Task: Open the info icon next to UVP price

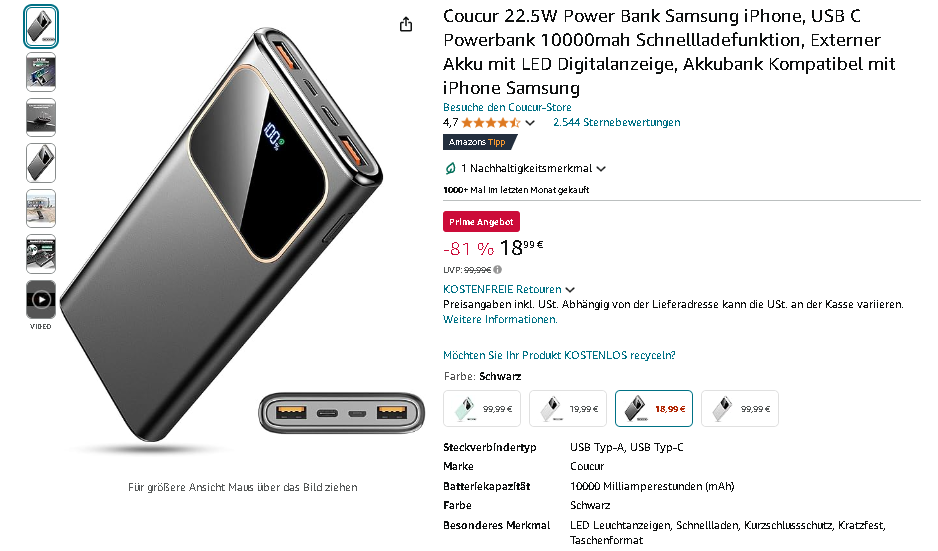Action: pos(498,270)
